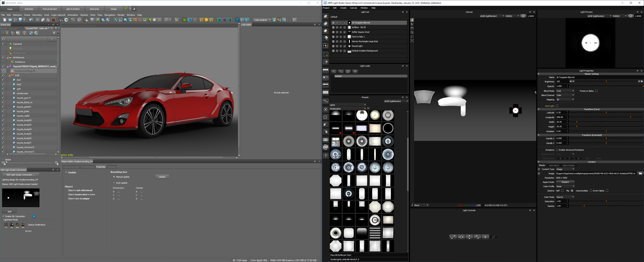Viewport: 644px width, 262px height.
Task: Adjust the Brightness slider
Action: click(x=606, y=81)
